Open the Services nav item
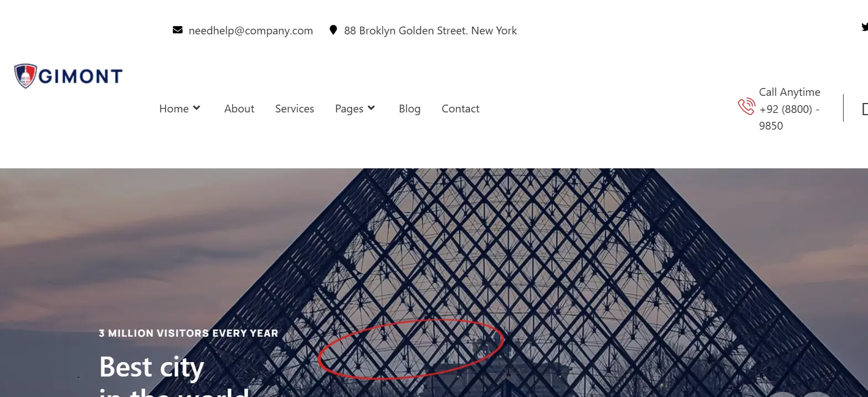868x397 pixels. 295,109
